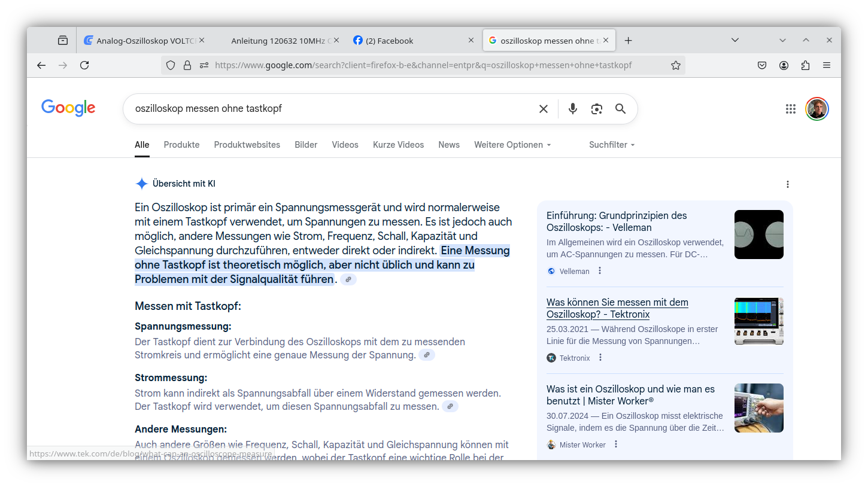The image size is (868, 487).
Task: Open the Google apps grid icon
Action: (790, 109)
